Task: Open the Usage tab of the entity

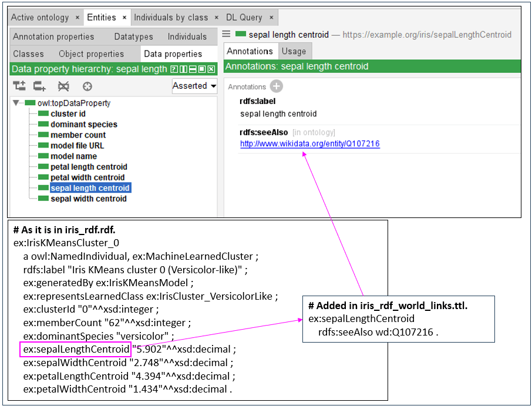Action: [294, 51]
